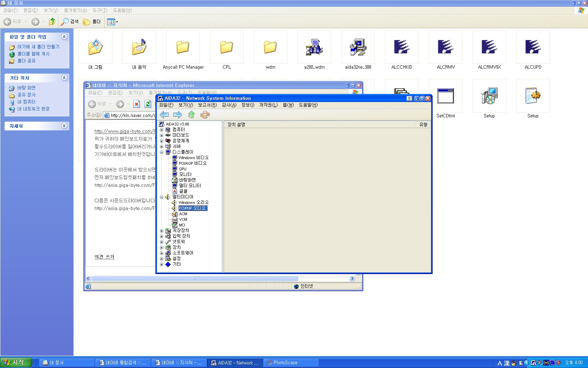Open the AIDA32 감사(A) menu

click(x=229, y=105)
